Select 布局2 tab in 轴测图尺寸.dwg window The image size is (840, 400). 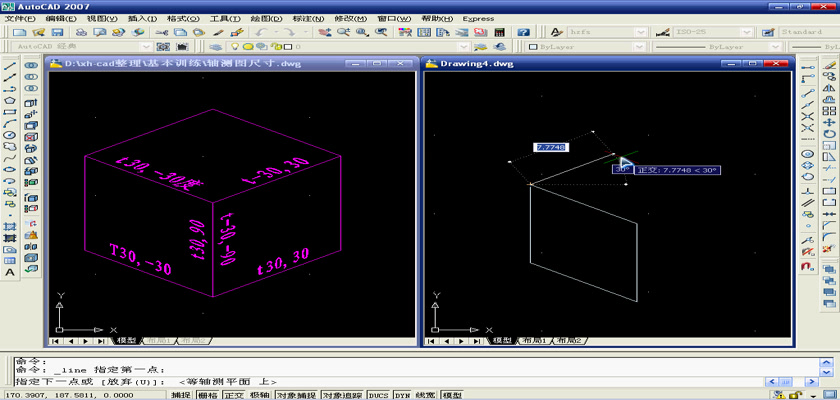coord(195,341)
